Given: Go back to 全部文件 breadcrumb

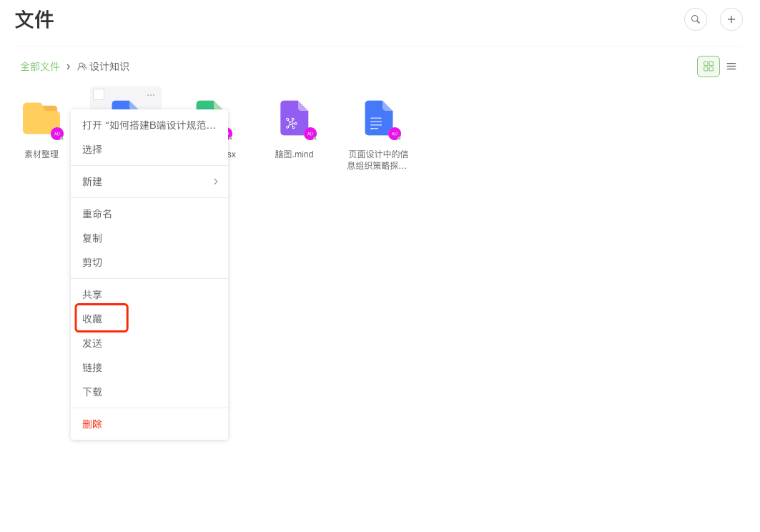Looking at the screenshot, I should point(40,66).
